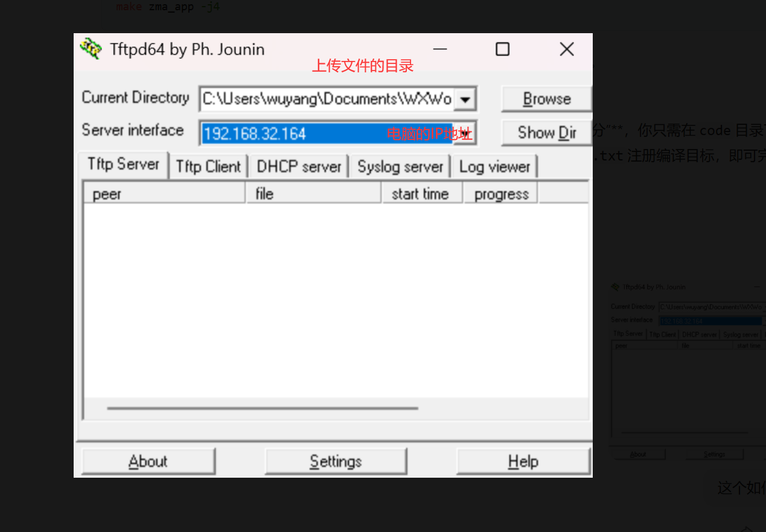766x532 pixels.
Task: Expand the Server interface dropdown arrow
Action: pyautogui.click(x=465, y=133)
